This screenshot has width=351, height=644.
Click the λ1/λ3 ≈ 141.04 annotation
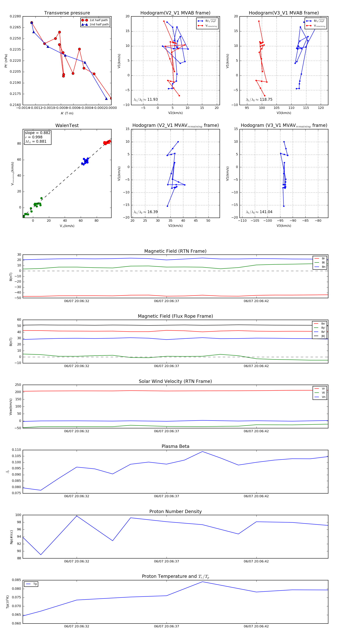(259, 212)
